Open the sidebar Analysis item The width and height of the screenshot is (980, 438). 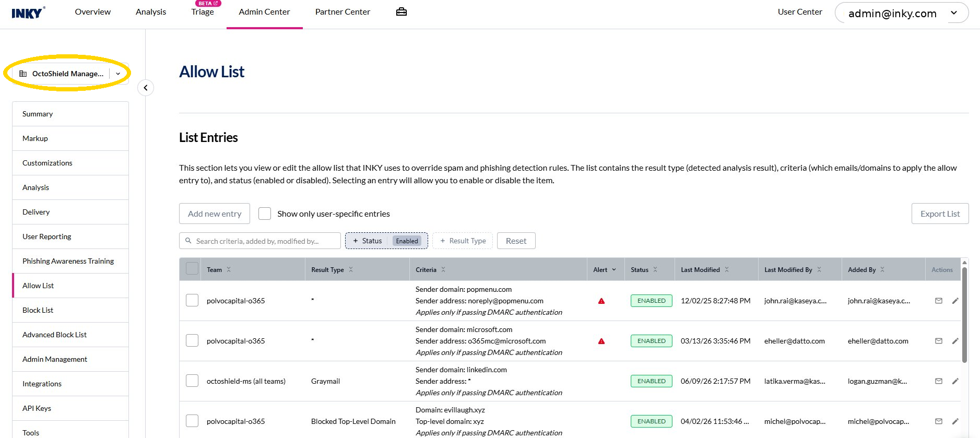click(70, 187)
